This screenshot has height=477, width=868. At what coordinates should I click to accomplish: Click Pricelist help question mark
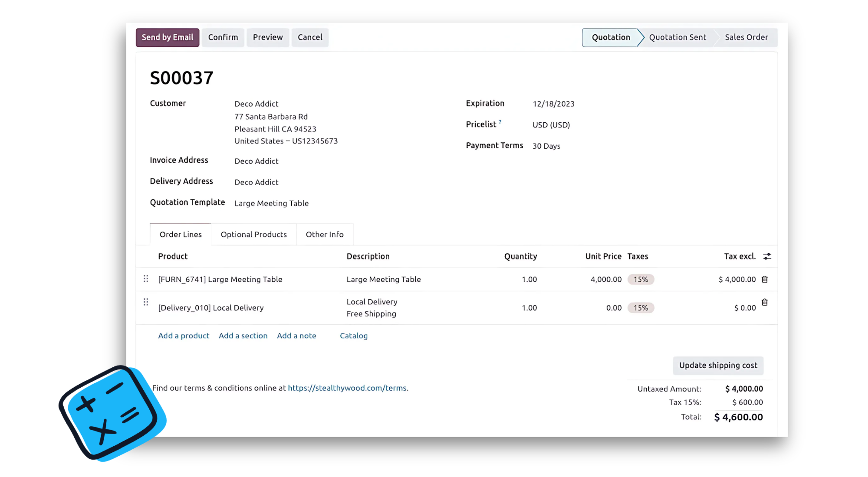point(500,122)
